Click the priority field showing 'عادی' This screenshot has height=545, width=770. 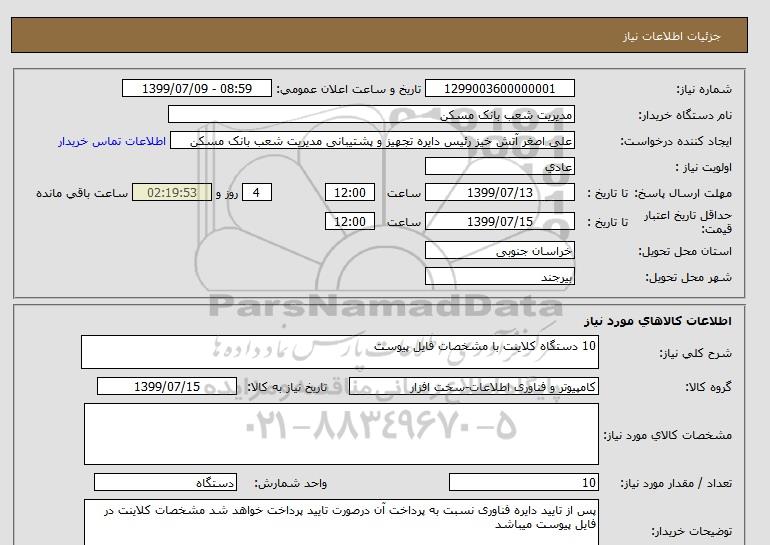tap(499, 166)
